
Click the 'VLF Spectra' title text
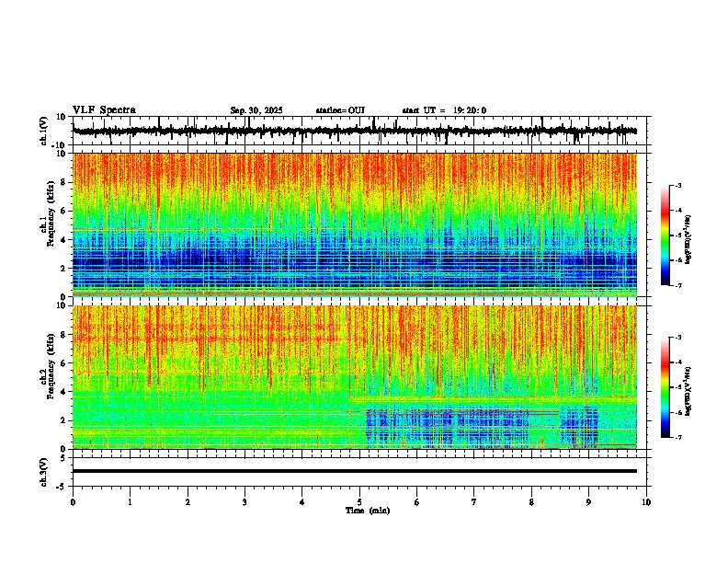[104, 109]
